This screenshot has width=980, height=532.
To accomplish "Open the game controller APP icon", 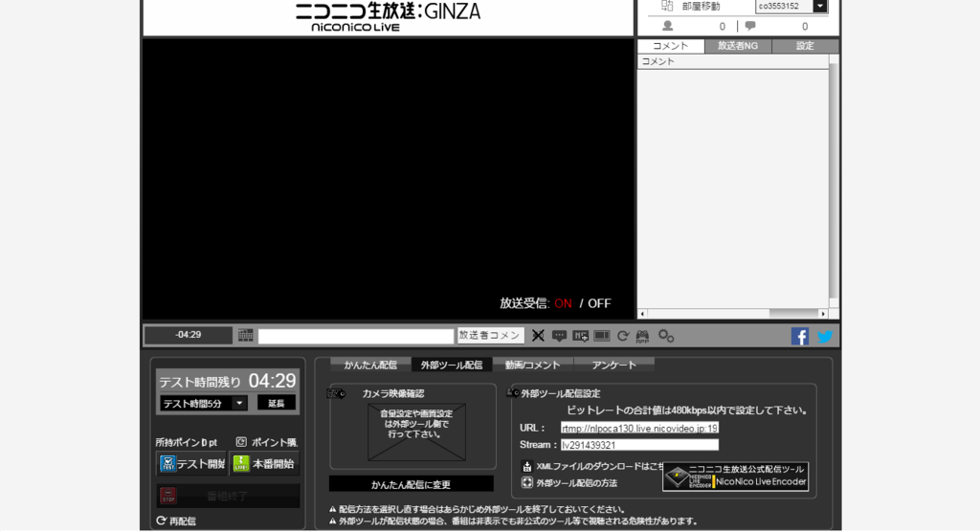I will click(642, 337).
